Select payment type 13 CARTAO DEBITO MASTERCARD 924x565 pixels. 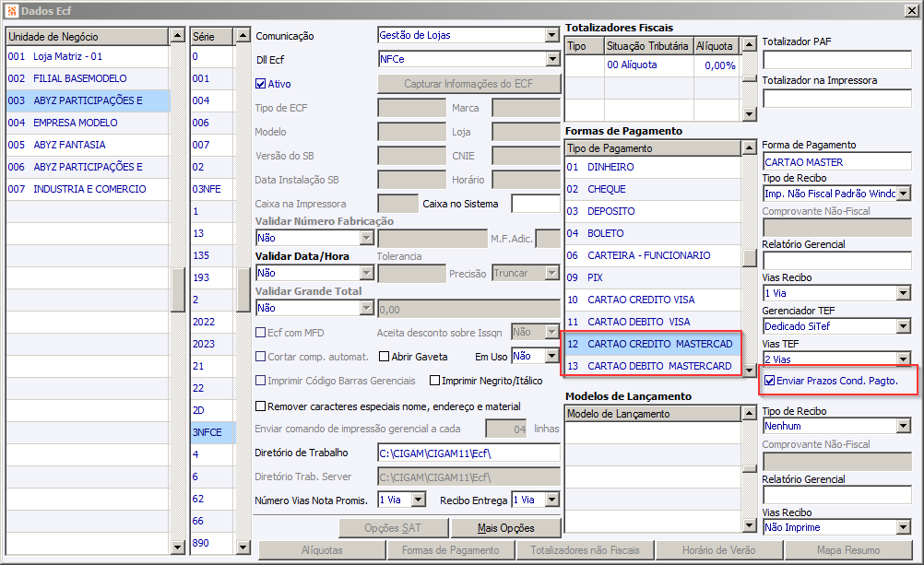[652, 366]
